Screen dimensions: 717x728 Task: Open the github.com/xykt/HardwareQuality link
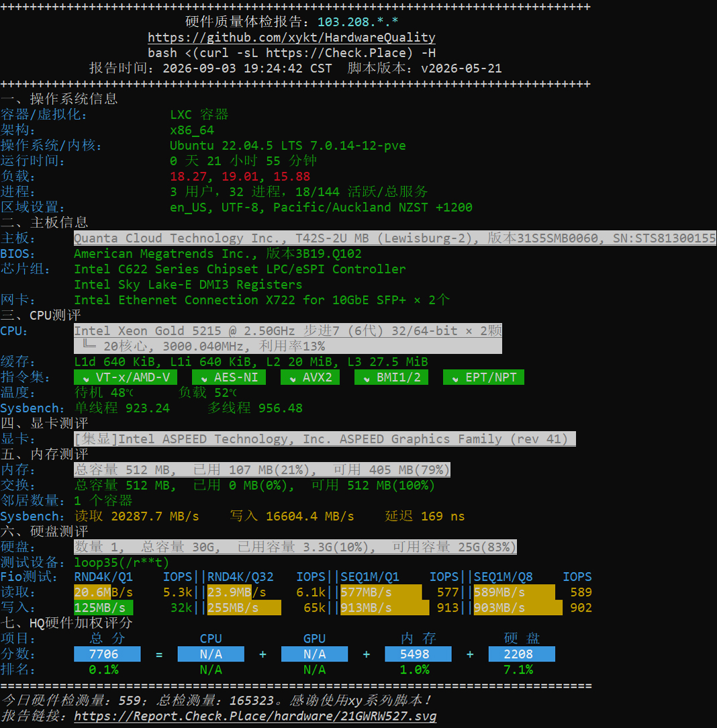291,37
